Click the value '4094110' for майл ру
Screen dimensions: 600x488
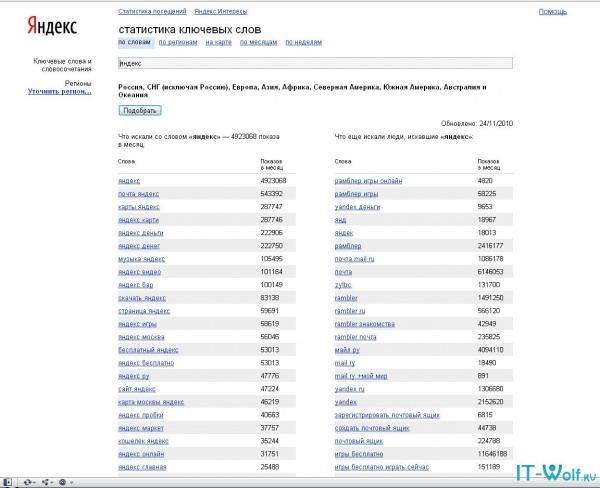coord(491,350)
